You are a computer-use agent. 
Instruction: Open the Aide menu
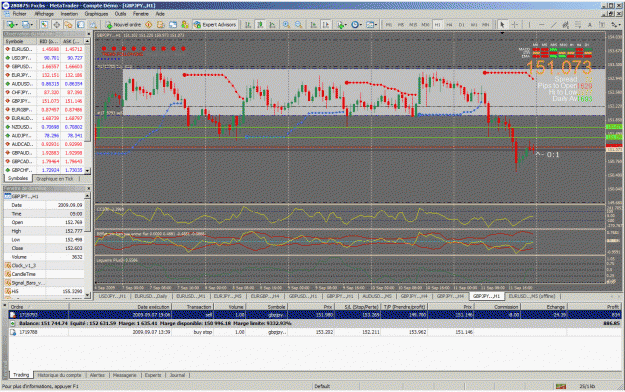coord(160,14)
